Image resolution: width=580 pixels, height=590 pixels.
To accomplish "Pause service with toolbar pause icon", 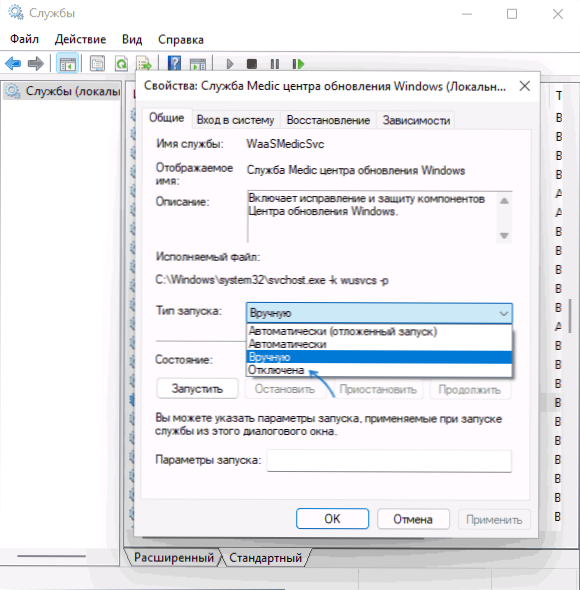I will point(275,64).
